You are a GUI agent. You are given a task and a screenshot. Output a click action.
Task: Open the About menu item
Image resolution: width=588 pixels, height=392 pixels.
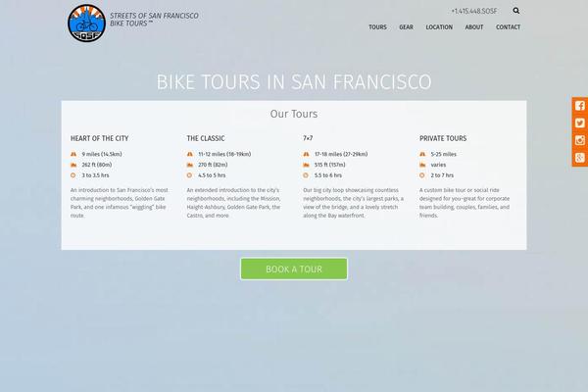click(x=474, y=27)
